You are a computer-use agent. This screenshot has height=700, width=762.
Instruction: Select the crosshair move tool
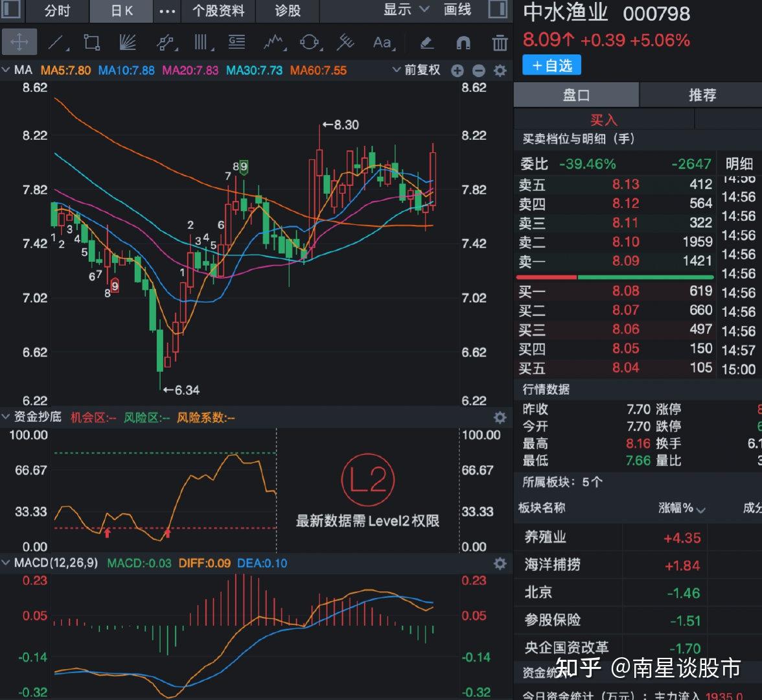point(19,41)
